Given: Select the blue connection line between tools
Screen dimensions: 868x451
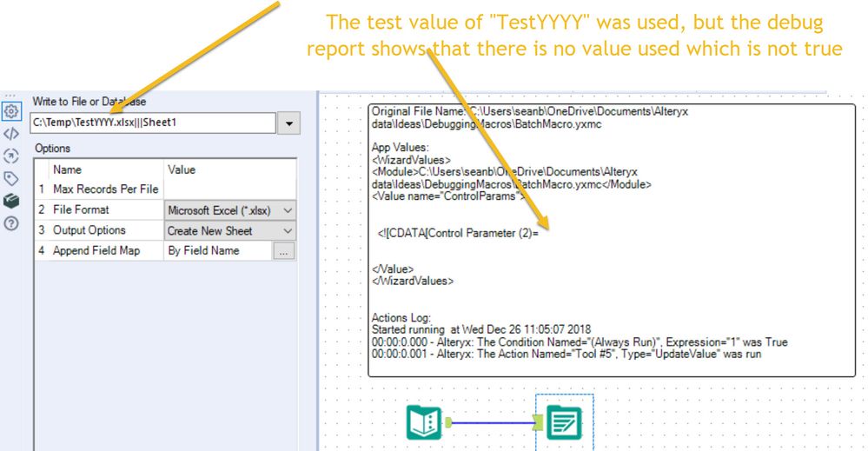Looking at the screenshot, I should (x=492, y=423).
